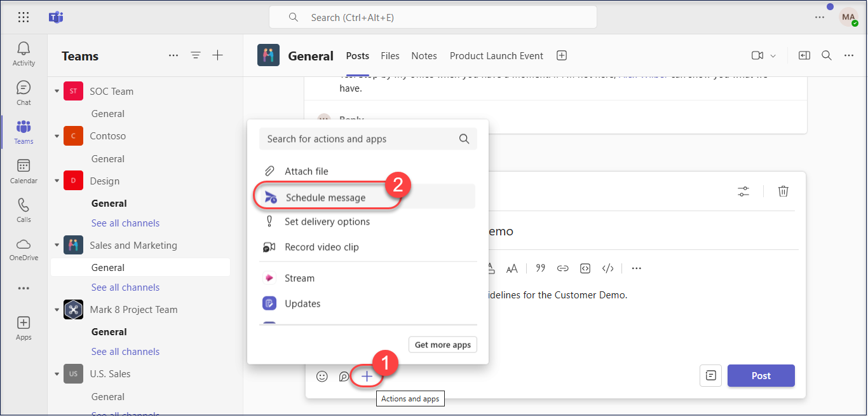868x416 pixels.
Task: Click the Search for actions and apps field
Action: 359,139
